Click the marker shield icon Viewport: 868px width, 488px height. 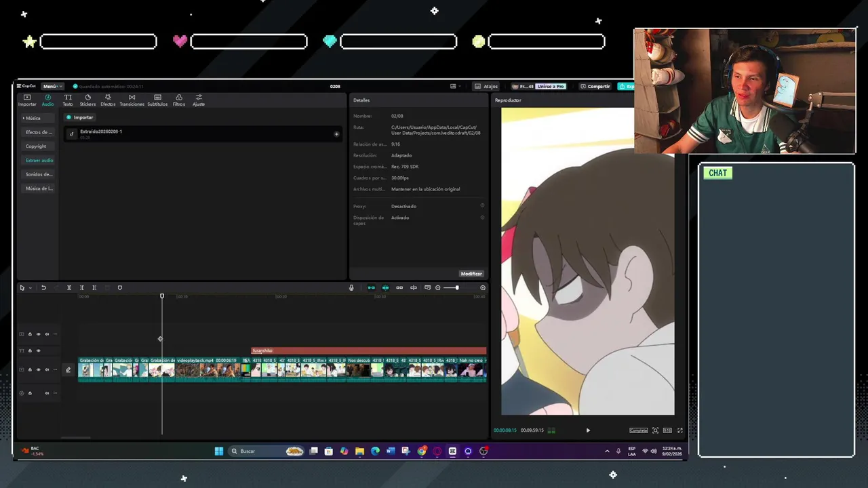[x=120, y=288]
